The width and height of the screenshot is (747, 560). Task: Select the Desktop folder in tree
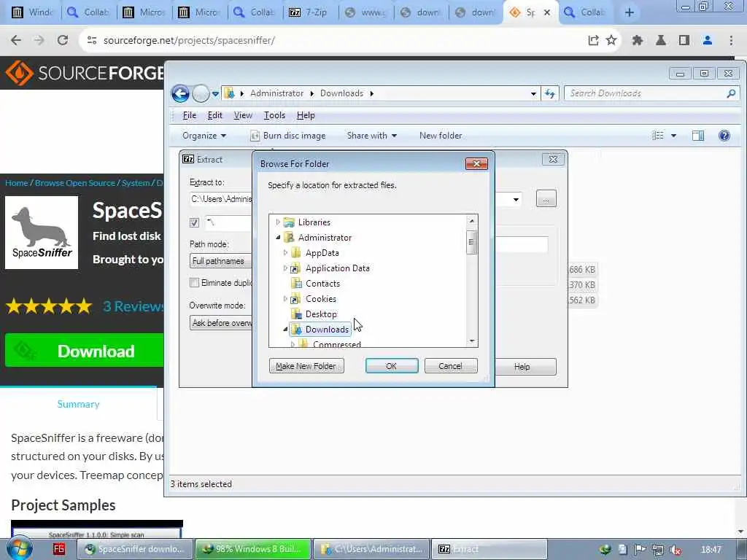tap(321, 314)
